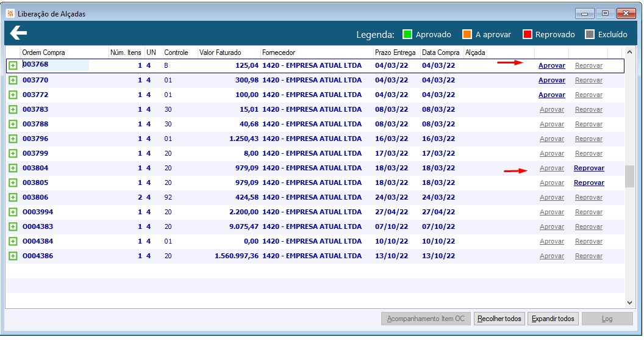The image size is (644, 340).
Task: Select order number 003799 cell
Action: point(35,153)
